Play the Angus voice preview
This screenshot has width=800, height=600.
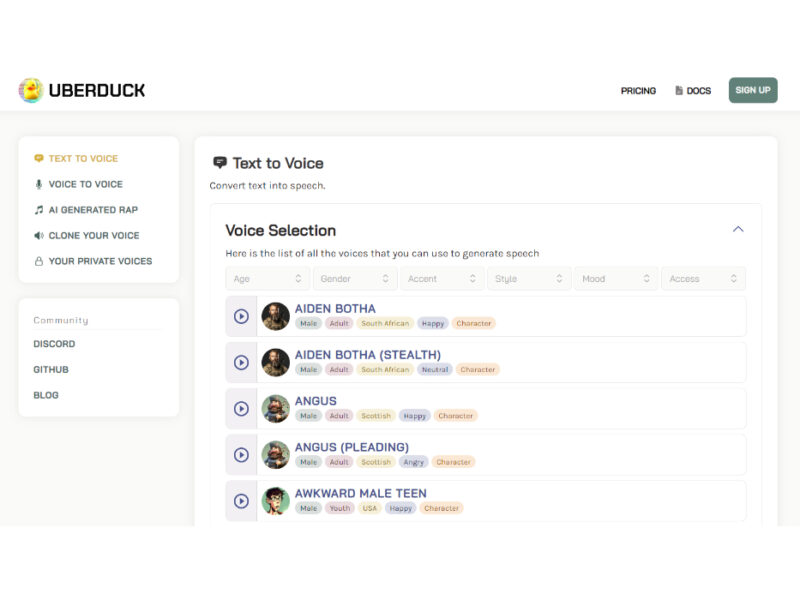pyautogui.click(x=241, y=408)
